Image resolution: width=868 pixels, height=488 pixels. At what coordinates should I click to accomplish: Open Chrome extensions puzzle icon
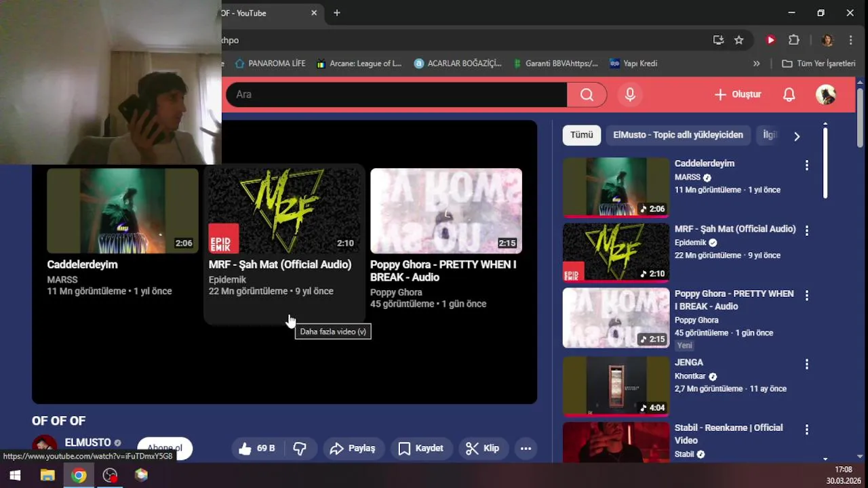tap(794, 40)
